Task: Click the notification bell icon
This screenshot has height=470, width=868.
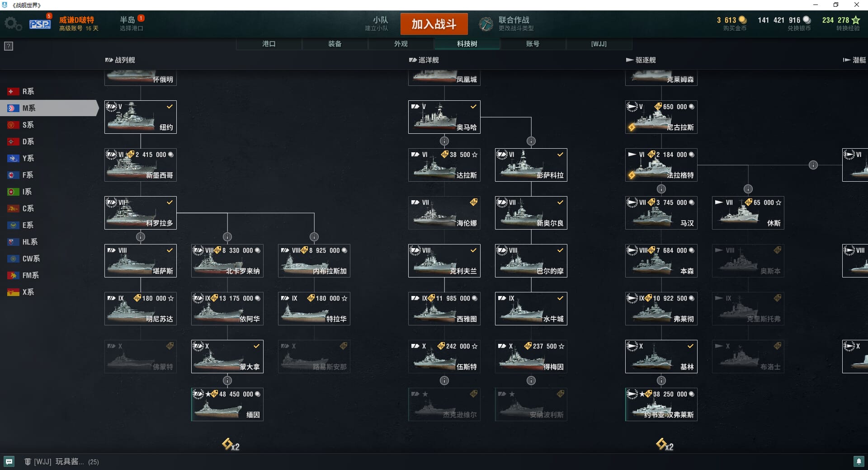Action: pyautogui.click(x=859, y=461)
